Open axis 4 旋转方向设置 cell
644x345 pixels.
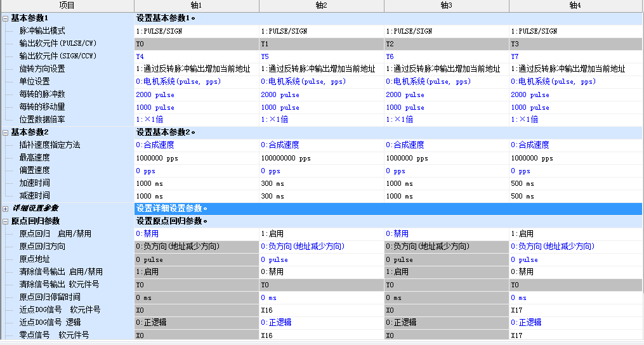click(x=575, y=69)
